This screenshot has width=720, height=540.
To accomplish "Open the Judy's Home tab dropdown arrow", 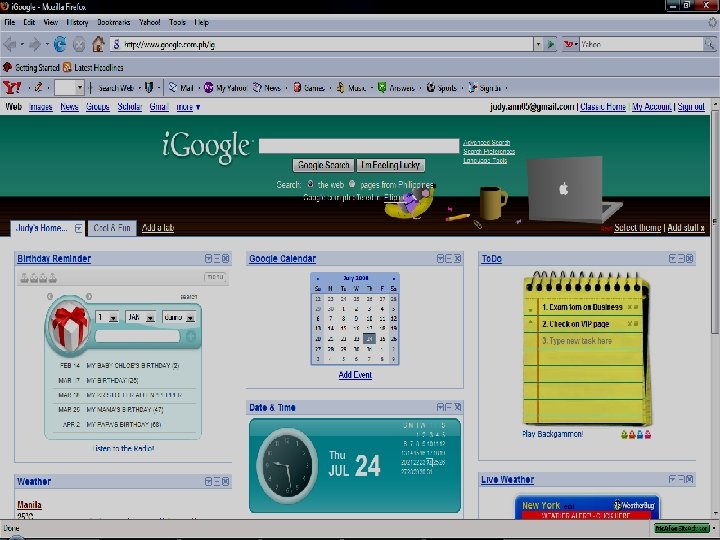I will [x=79, y=228].
